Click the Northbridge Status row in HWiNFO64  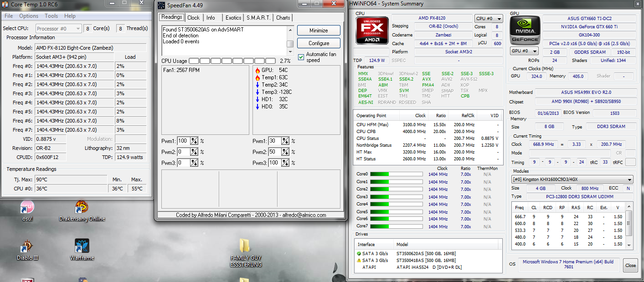tap(428, 145)
